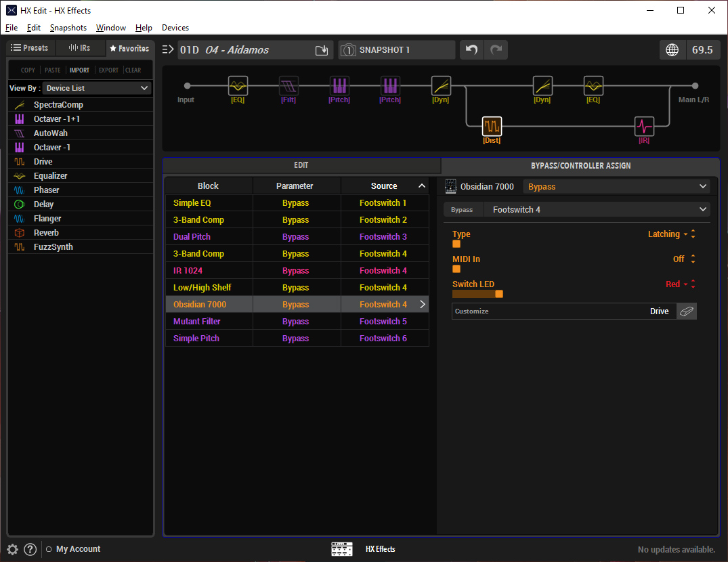Step the MIDI In value with its arrows

click(x=693, y=259)
